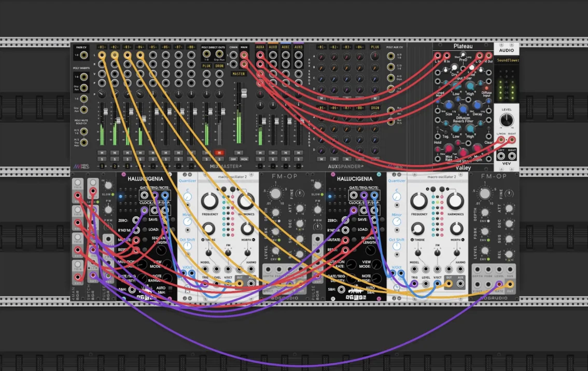Click the Plateau Decay knob
The height and width of the screenshot is (371, 588).
pyautogui.click(x=477, y=105)
